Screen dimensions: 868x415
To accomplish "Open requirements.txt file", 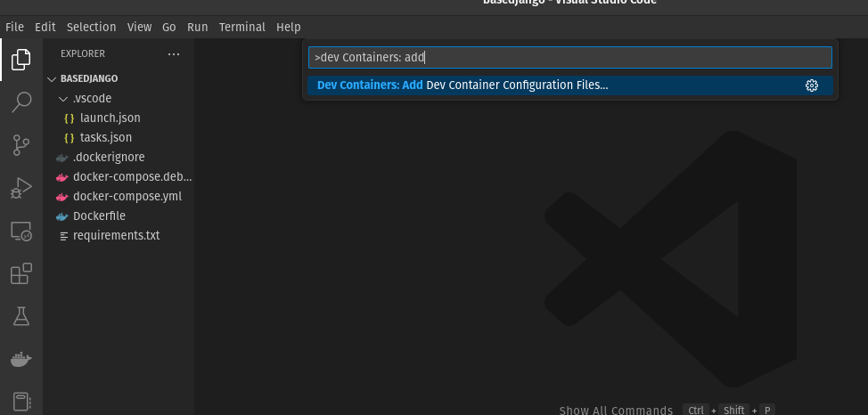I will [116, 236].
